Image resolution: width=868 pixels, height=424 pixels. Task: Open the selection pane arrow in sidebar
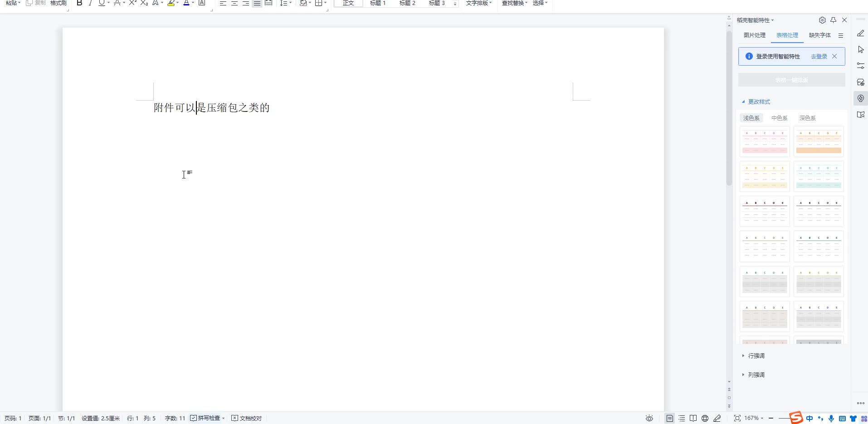860,49
